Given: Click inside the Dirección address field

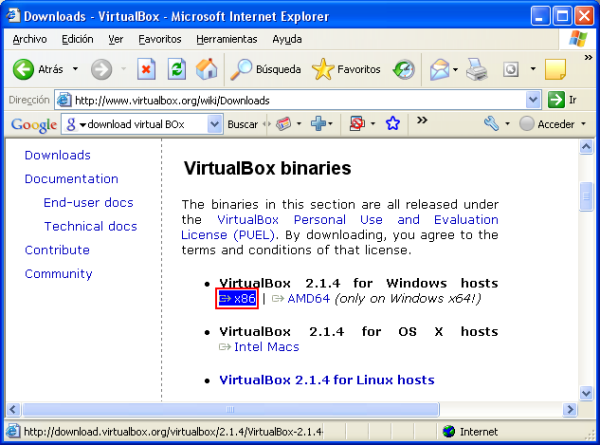Looking at the screenshot, I should (x=290, y=100).
